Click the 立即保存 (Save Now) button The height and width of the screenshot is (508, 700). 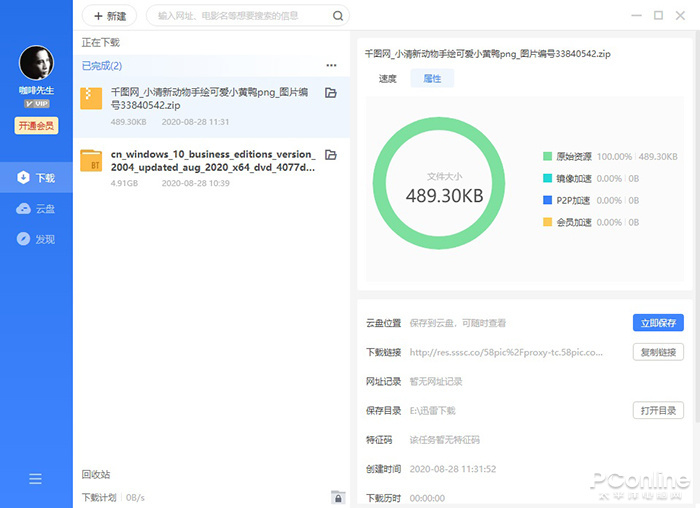click(x=658, y=323)
